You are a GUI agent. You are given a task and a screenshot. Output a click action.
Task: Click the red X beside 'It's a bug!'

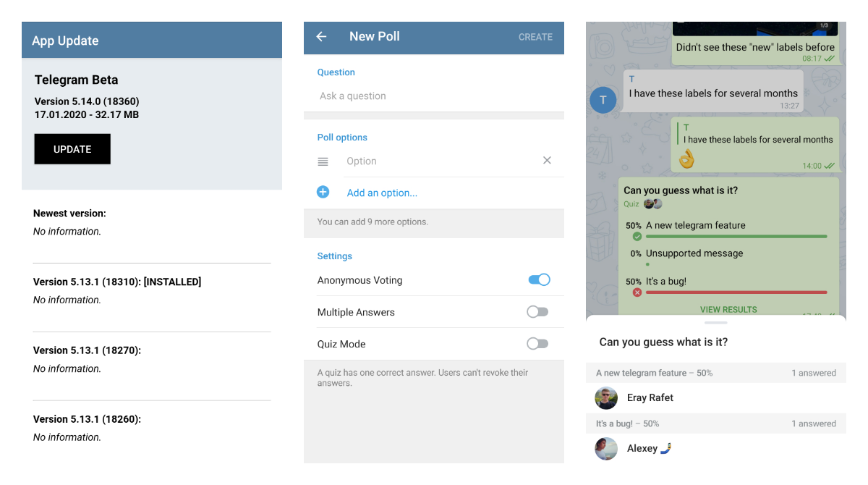coord(636,292)
